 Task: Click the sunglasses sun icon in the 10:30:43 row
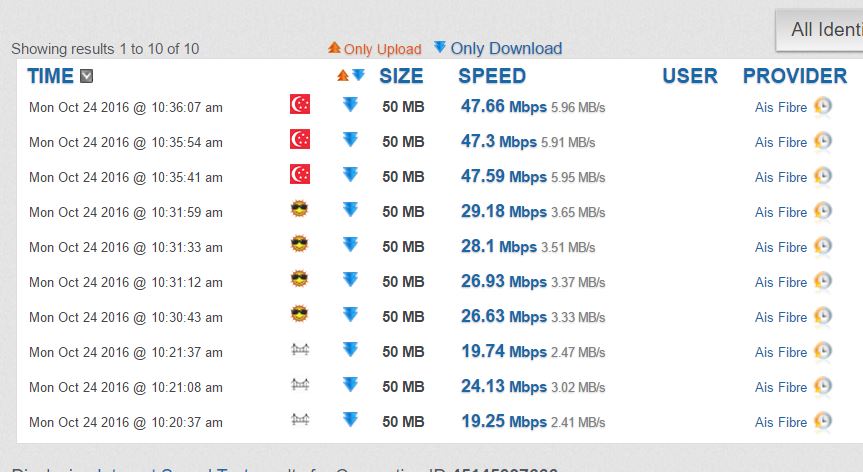pyautogui.click(x=299, y=315)
